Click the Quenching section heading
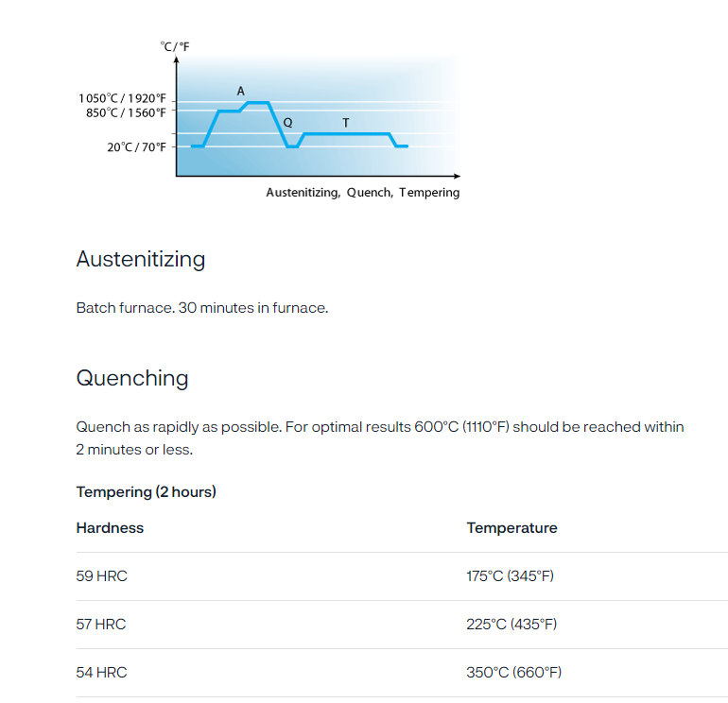 [x=132, y=378]
